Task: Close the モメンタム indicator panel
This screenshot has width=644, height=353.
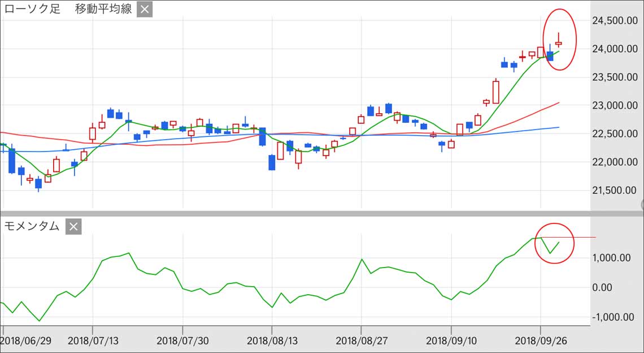Action: (73, 227)
